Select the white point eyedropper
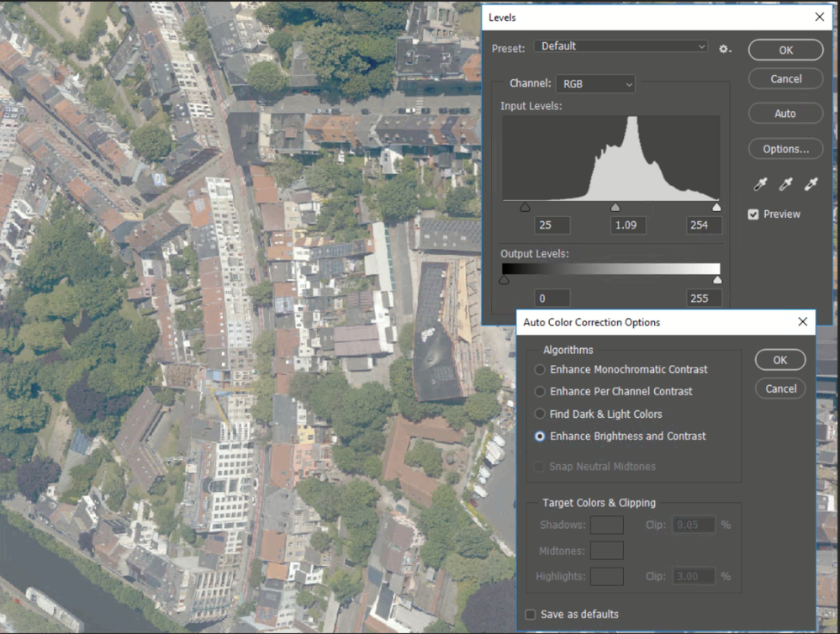 click(x=811, y=184)
